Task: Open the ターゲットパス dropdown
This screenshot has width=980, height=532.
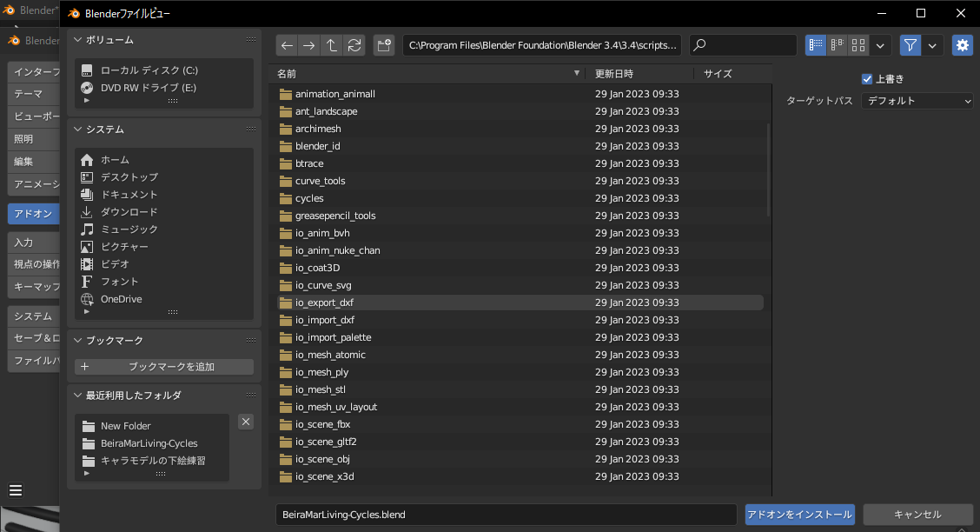Action: click(917, 101)
